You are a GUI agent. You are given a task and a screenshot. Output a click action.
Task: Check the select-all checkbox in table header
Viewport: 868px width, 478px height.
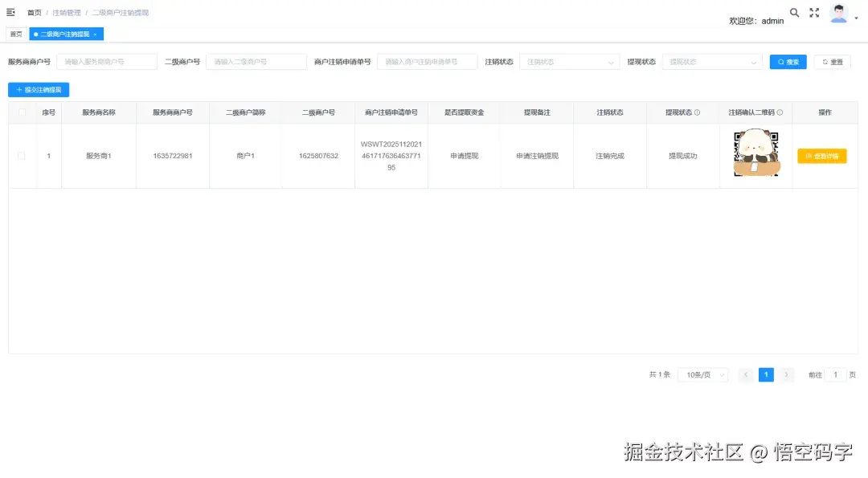click(22, 112)
